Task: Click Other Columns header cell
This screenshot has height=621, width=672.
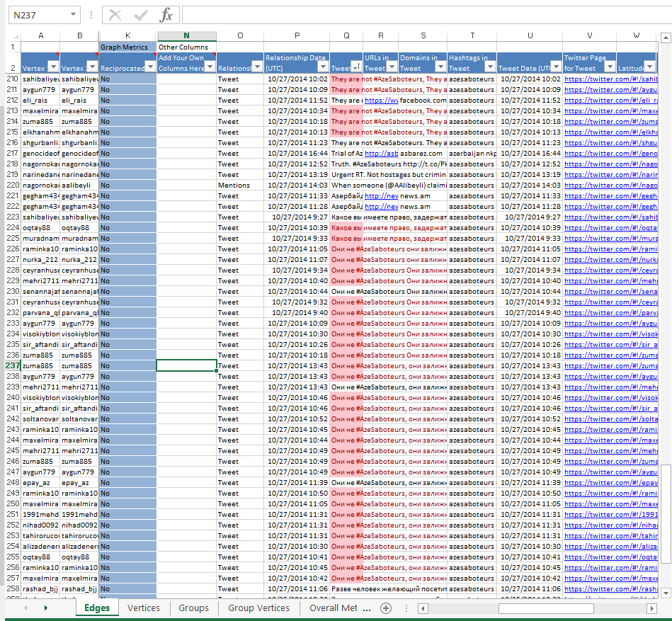Action: 186,47
